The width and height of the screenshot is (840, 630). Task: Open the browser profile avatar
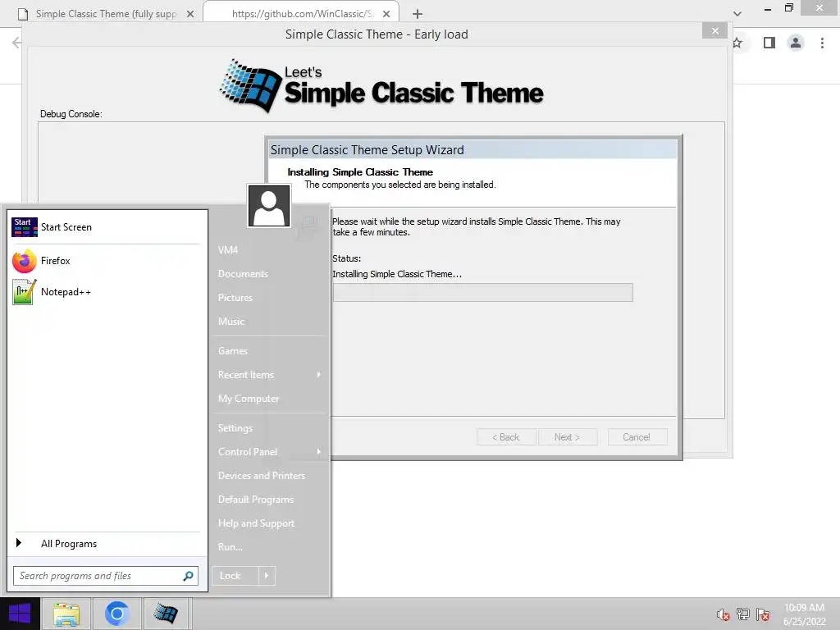[x=796, y=43]
